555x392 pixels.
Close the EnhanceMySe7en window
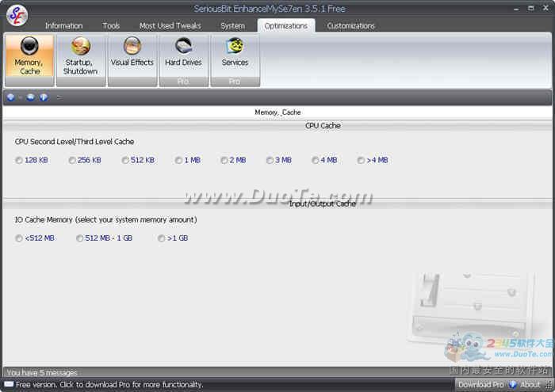pos(545,8)
